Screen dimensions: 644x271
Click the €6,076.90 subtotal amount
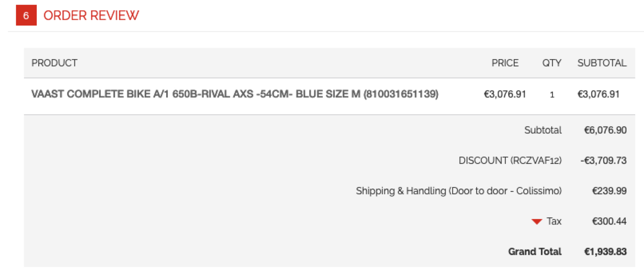(605, 130)
